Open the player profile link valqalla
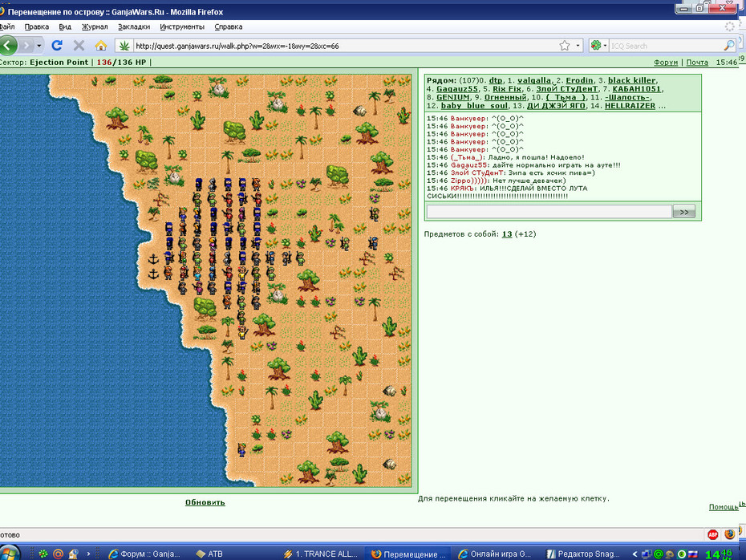 tap(533, 80)
